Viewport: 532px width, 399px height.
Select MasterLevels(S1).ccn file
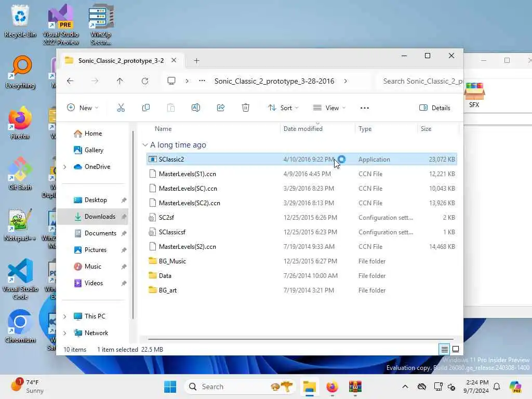coord(302,174)
